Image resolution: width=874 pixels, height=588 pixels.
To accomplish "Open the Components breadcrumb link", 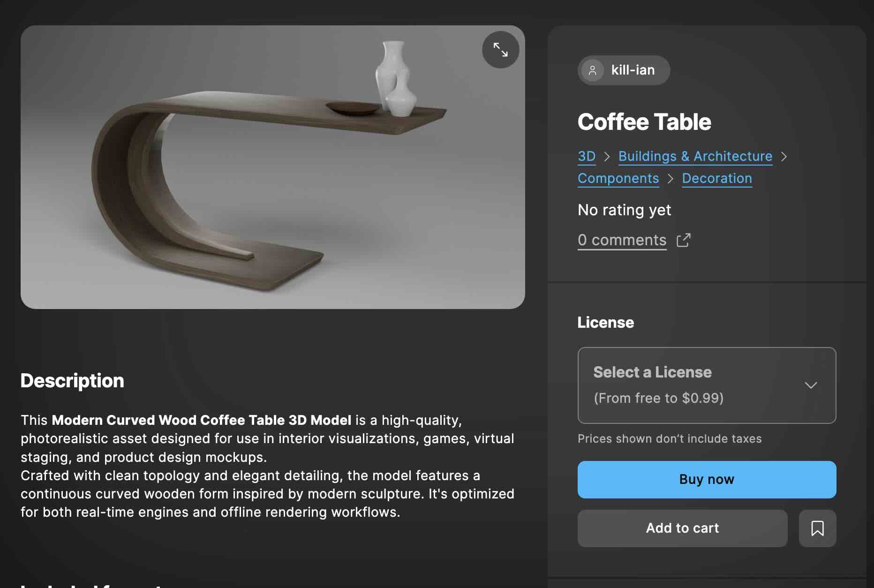I will (x=618, y=179).
